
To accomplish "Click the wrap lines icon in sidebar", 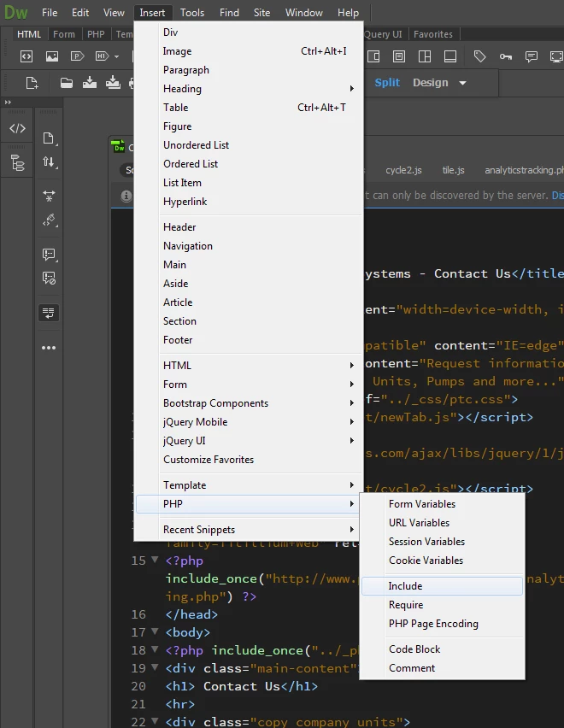I will tap(49, 313).
